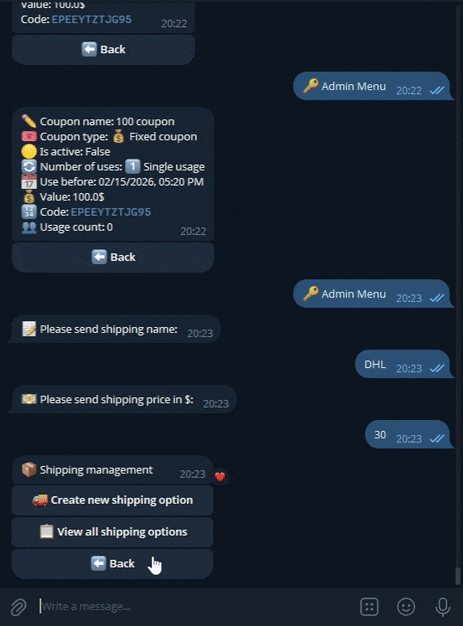Viewport: 463px width, 626px height.
Task: Click the paperclip attach file icon
Action: (x=18, y=607)
